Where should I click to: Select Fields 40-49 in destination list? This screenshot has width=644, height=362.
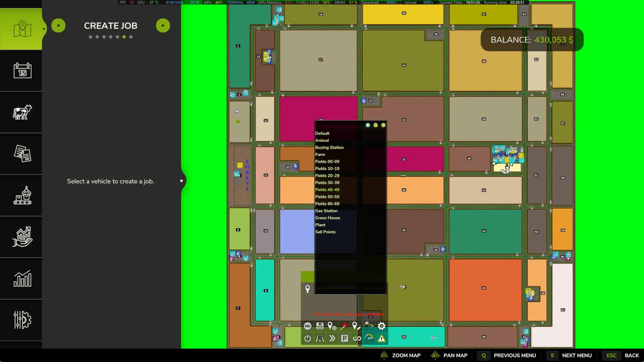coord(327,190)
